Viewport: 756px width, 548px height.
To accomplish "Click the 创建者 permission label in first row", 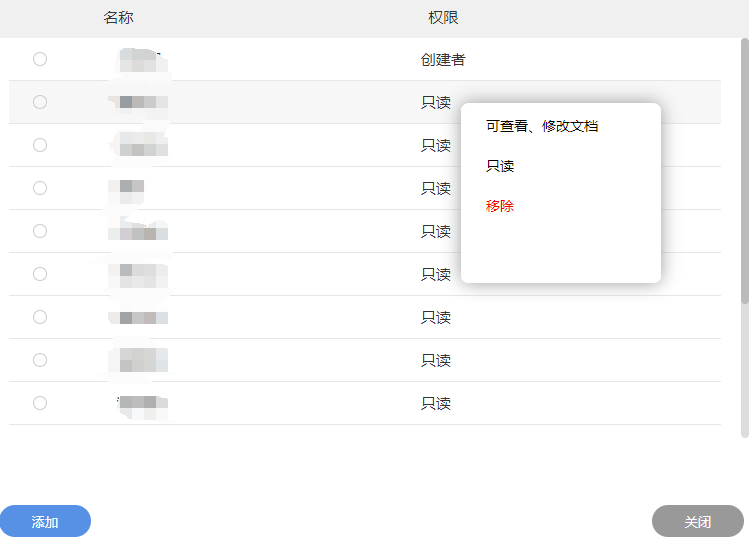I will pyautogui.click(x=443, y=59).
